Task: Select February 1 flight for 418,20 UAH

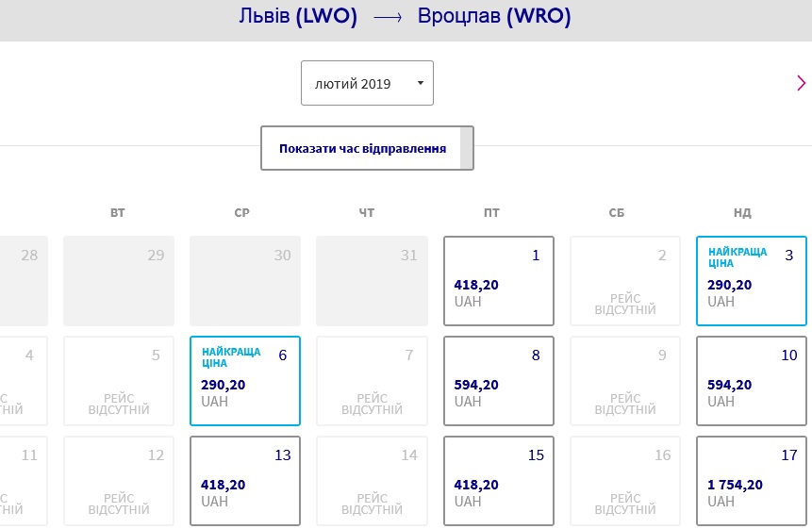Action: [499, 281]
